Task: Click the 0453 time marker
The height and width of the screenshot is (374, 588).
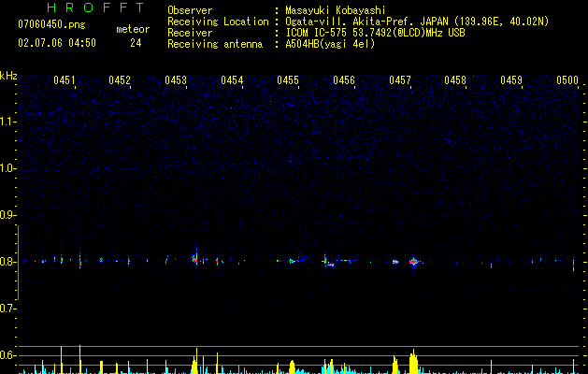Action: pos(176,80)
